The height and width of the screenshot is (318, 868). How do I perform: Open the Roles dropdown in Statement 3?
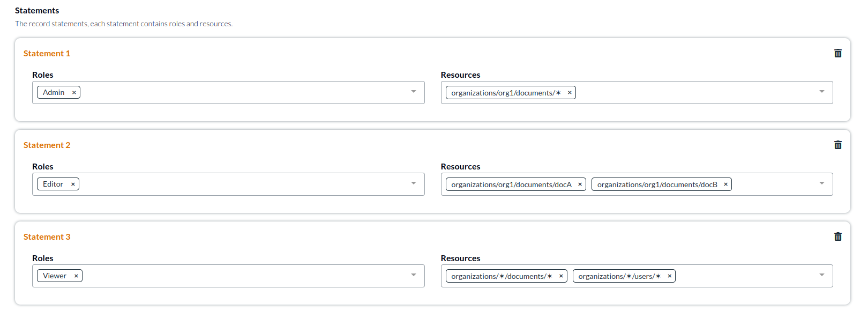pos(414,275)
